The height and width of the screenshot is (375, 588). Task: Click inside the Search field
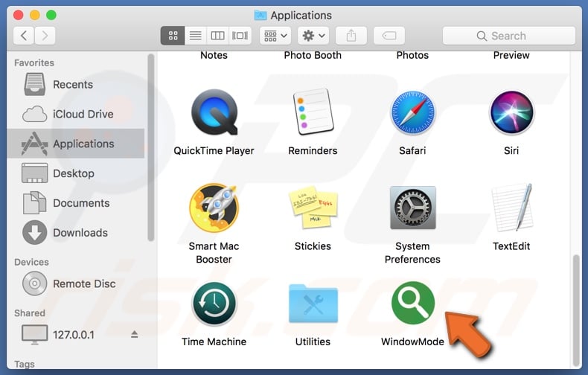coord(509,36)
